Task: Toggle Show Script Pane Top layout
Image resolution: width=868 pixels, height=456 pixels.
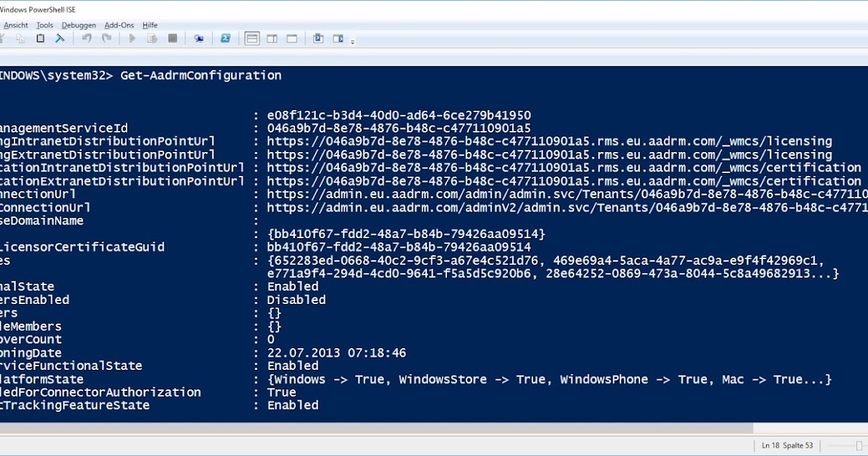Action: tap(252, 38)
